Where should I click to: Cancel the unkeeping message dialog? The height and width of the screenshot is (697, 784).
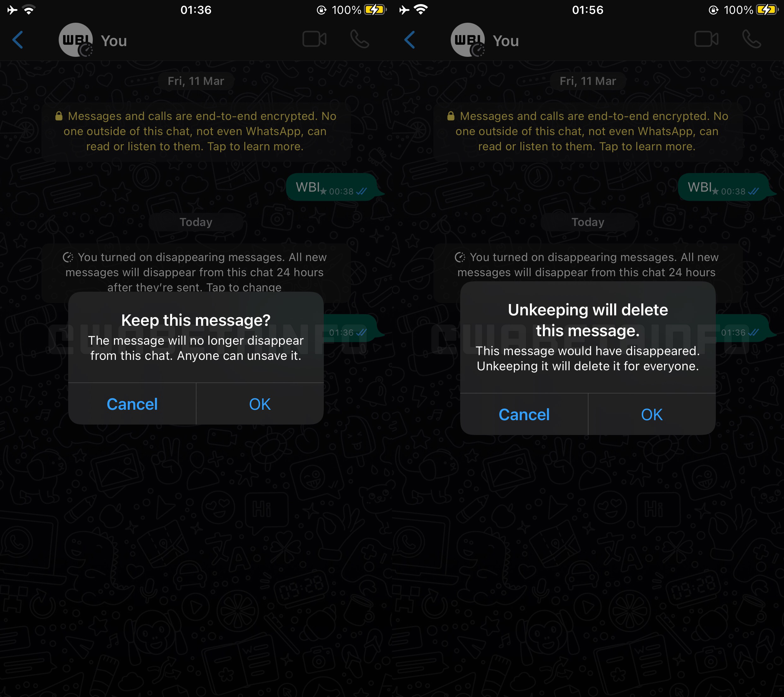524,413
